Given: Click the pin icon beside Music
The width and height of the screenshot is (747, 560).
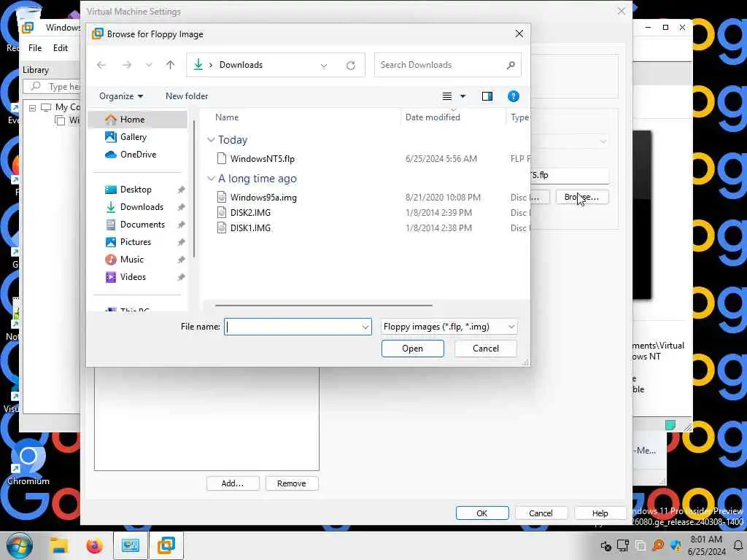Looking at the screenshot, I should [x=181, y=260].
